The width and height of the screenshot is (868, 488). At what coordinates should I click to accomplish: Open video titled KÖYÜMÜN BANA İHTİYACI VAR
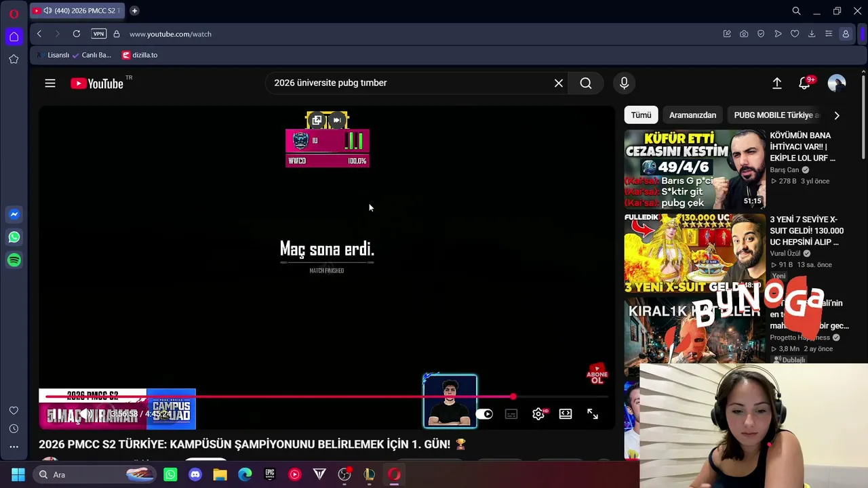click(803, 146)
